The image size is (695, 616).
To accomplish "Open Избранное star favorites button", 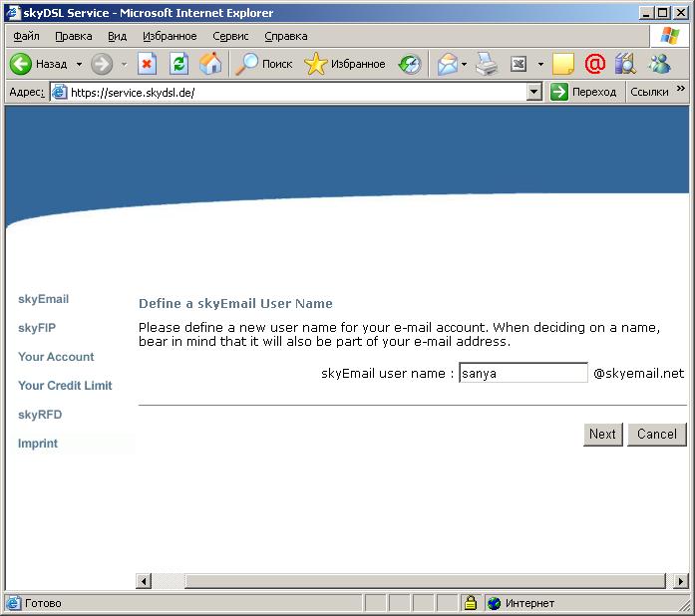I will coord(345,64).
